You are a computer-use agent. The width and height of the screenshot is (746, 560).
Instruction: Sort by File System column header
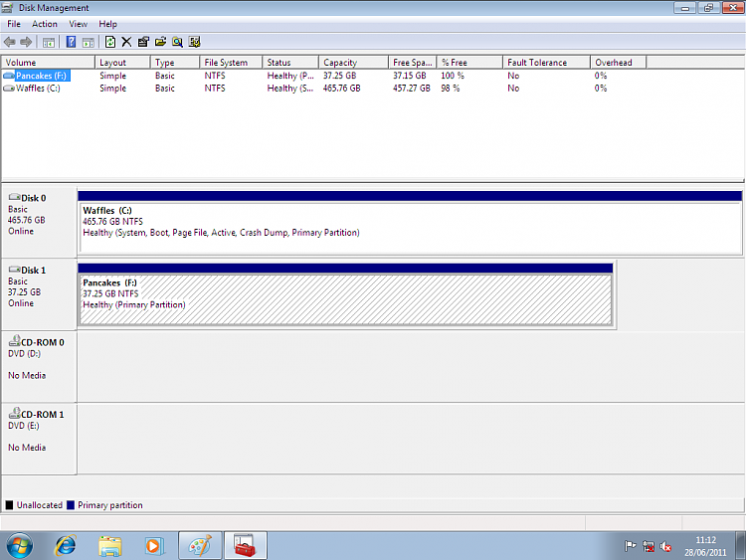[231, 63]
